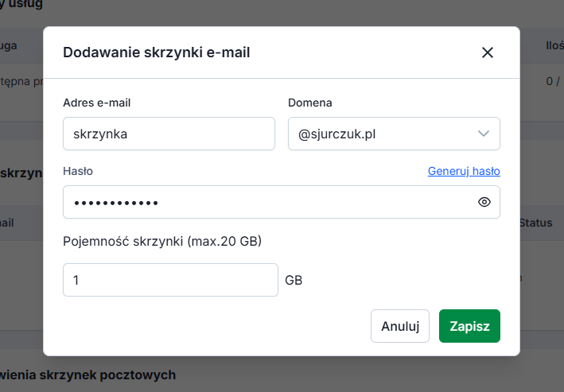This screenshot has height=392, width=564.
Task: Select the mailbox capacity input field
Action: [x=170, y=280]
